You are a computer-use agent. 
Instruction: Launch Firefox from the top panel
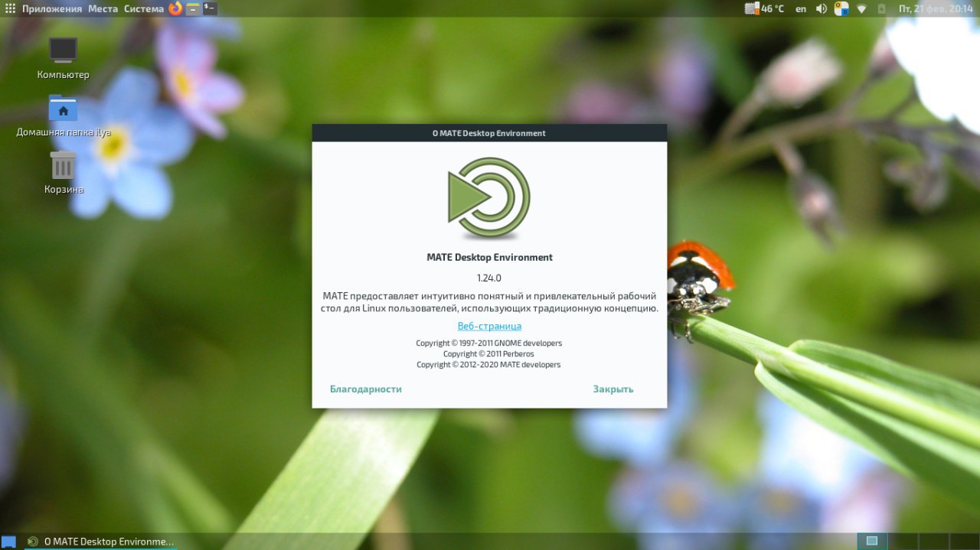(175, 8)
